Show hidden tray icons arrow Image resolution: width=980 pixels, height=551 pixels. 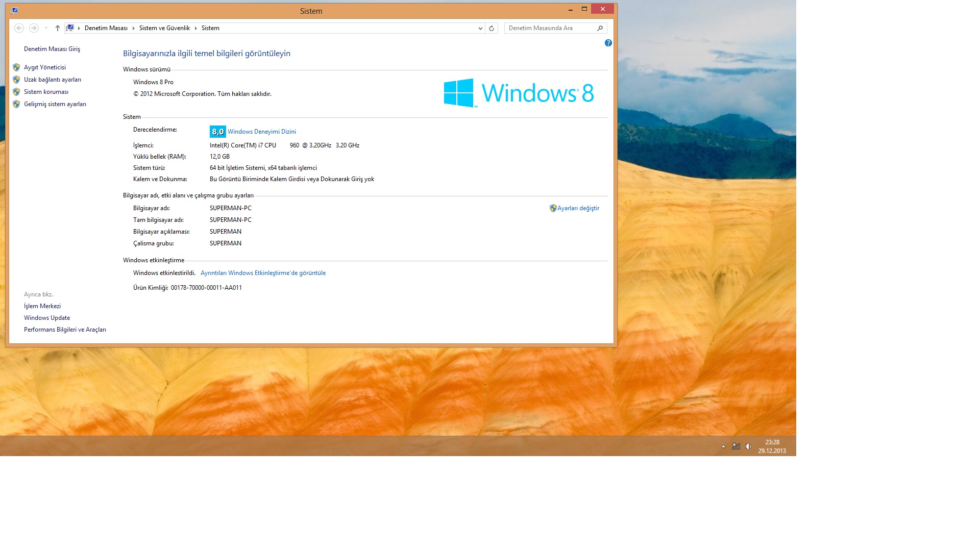[723, 446]
